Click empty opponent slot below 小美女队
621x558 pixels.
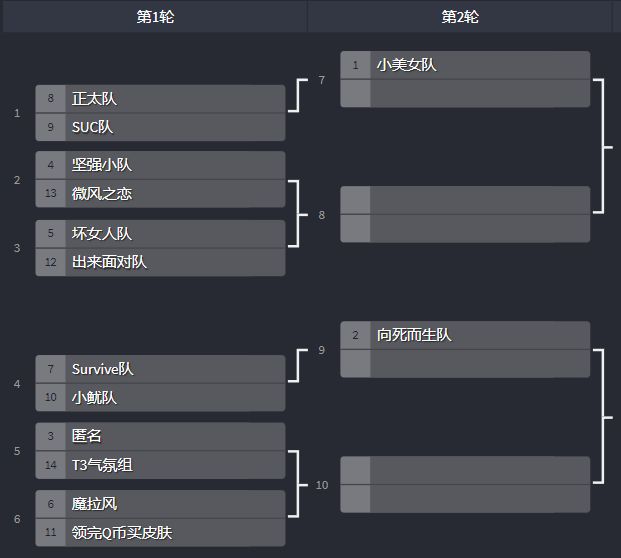coord(465,94)
